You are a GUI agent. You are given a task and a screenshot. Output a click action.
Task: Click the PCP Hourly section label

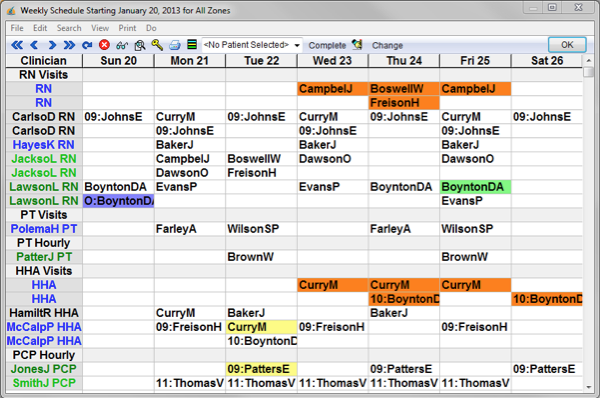point(44,355)
